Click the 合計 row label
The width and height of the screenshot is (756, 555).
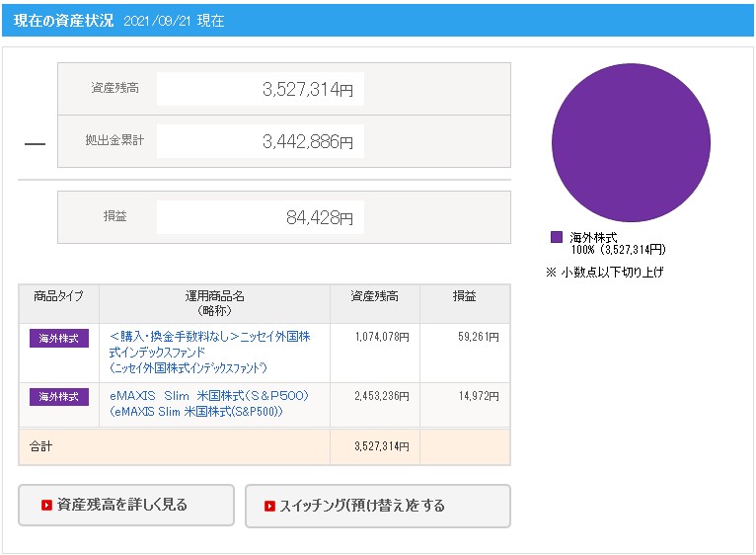pyautogui.click(x=41, y=446)
